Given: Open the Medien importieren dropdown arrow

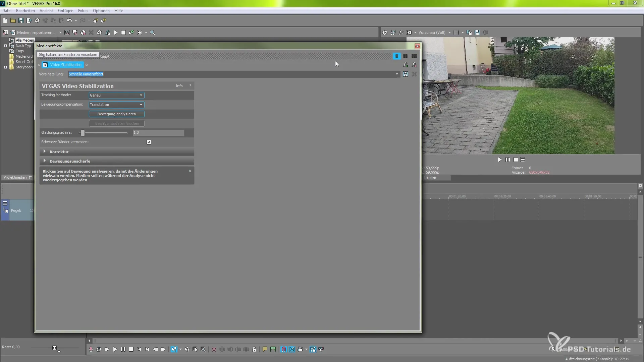Looking at the screenshot, I should (60, 33).
